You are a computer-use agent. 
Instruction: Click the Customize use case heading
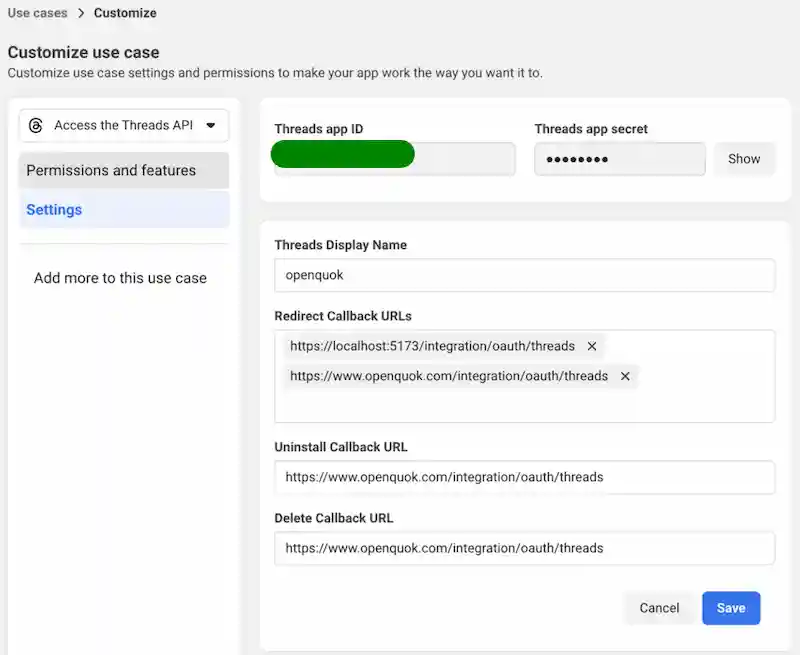(84, 53)
